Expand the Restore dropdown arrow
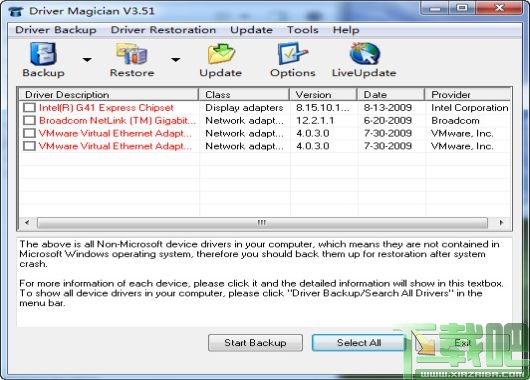 coord(175,60)
